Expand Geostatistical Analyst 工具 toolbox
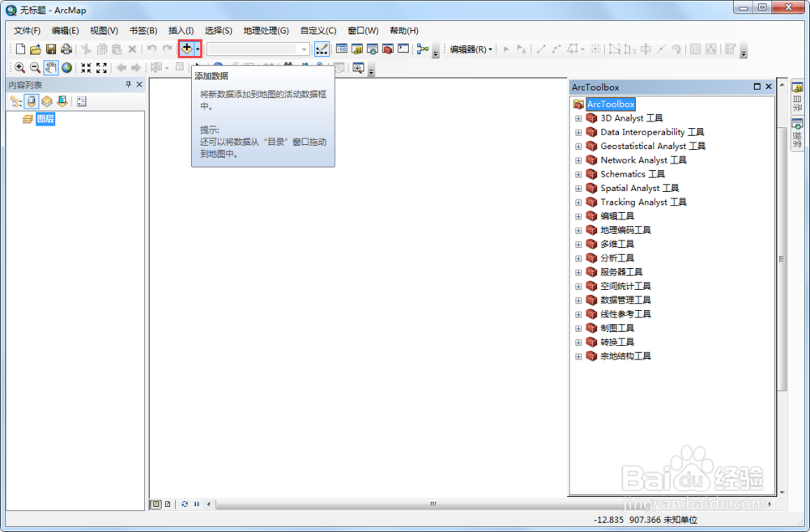 click(578, 147)
